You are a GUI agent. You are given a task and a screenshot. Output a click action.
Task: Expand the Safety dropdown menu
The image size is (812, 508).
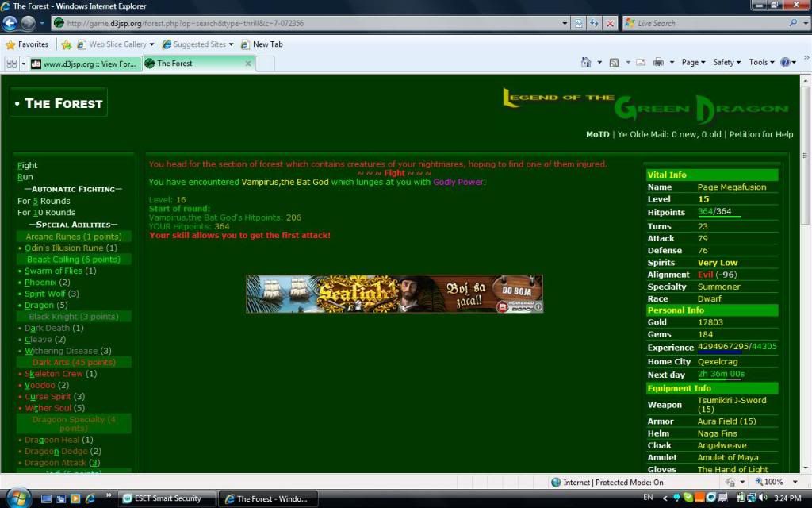coord(726,63)
